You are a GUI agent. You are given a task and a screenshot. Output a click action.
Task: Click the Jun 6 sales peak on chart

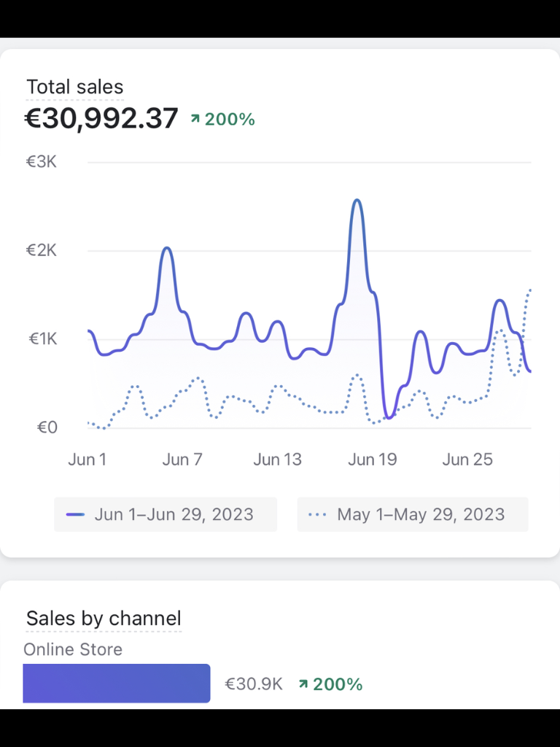166,248
